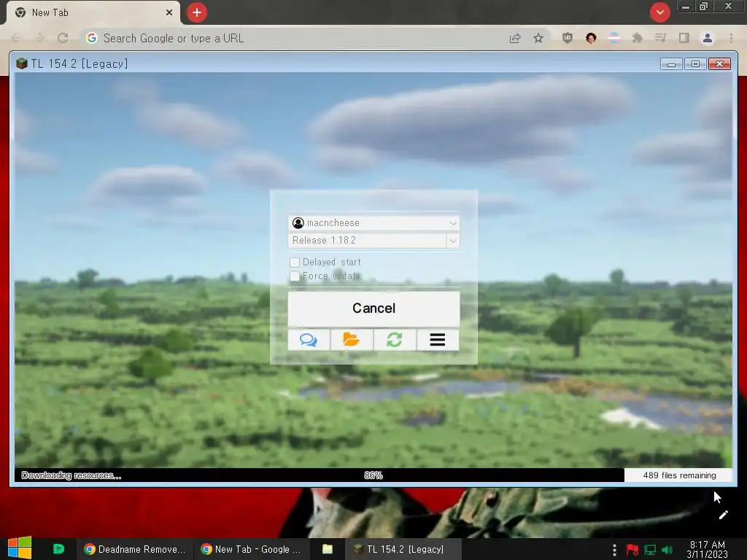Open the hamburger settings menu icon
The image size is (747, 560).
coord(438,340)
